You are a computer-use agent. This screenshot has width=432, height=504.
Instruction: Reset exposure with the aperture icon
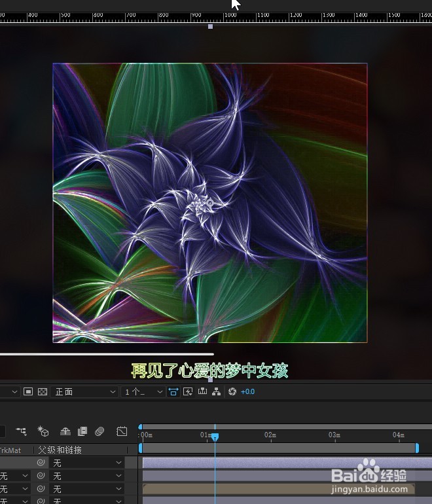tap(232, 391)
